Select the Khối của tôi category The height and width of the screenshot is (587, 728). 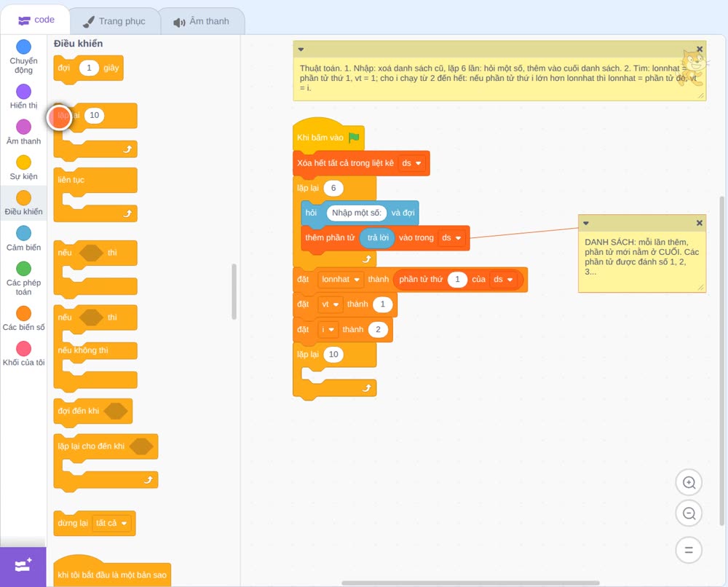(24, 354)
